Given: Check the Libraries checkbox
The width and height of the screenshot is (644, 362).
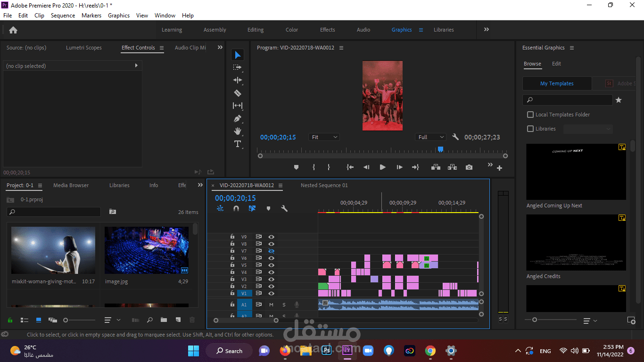Looking at the screenshot, I should tap(530, 129).
